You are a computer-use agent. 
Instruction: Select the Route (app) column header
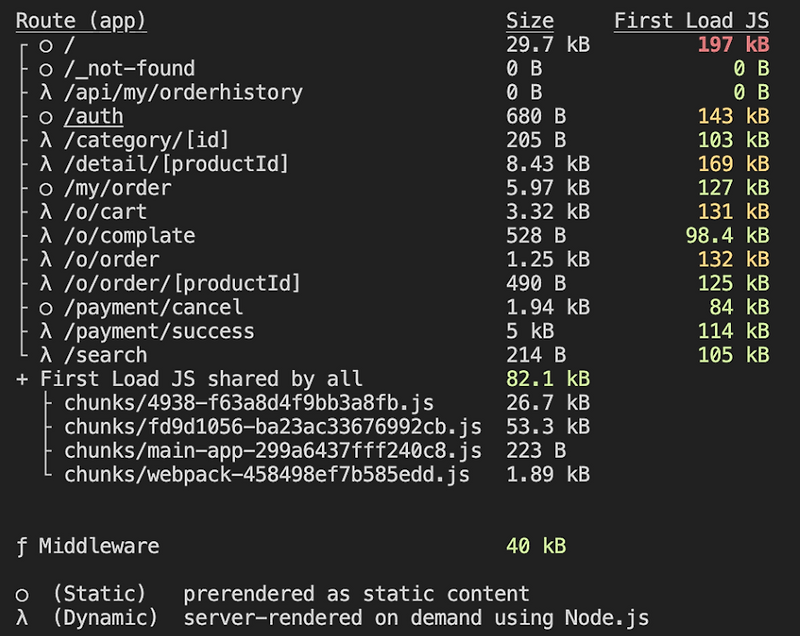(x=80, y=20)
